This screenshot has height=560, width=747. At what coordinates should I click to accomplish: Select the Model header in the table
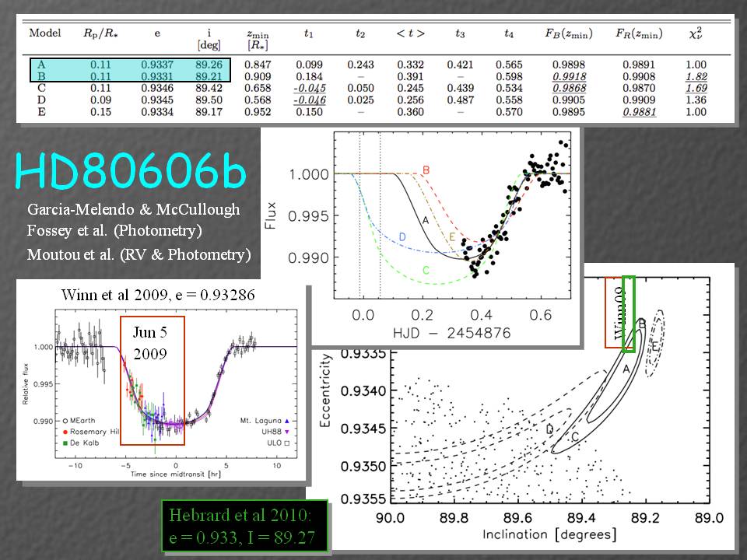pos(47,33)
